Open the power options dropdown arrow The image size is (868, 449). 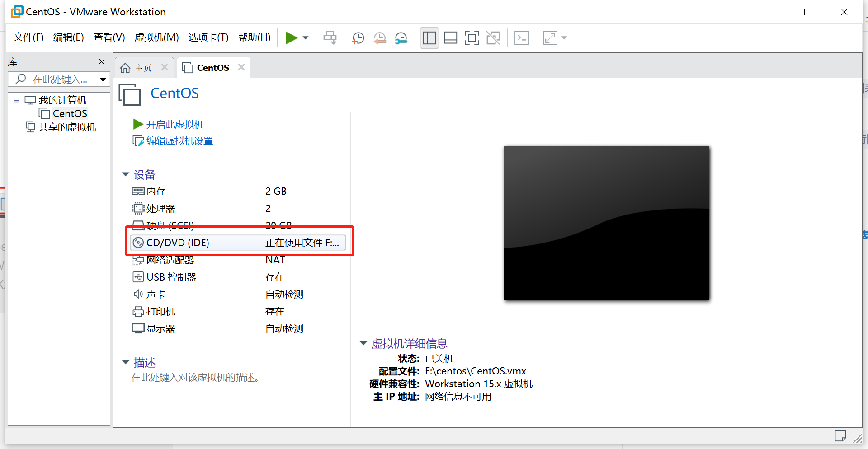[x=305, y=38]
